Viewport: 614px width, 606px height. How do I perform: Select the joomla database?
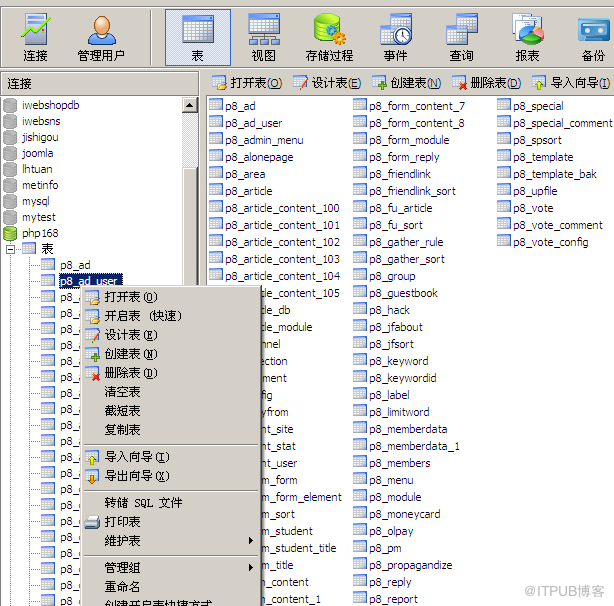[x=37, y=153]
